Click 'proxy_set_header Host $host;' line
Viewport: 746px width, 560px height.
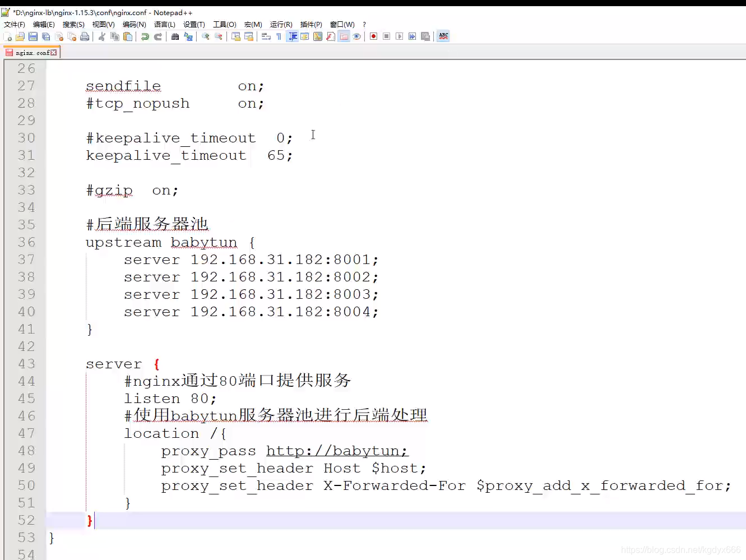294,468
